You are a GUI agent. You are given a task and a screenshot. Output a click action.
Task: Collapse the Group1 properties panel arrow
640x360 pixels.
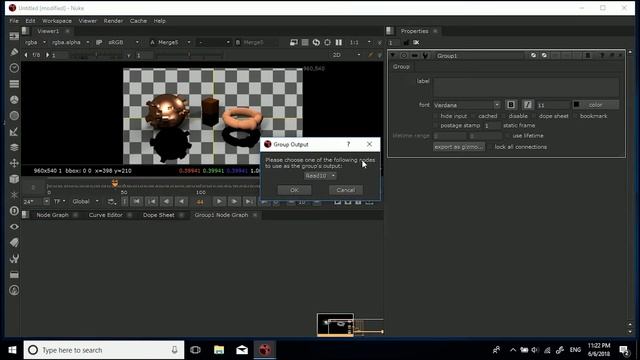tap(393, 56)
